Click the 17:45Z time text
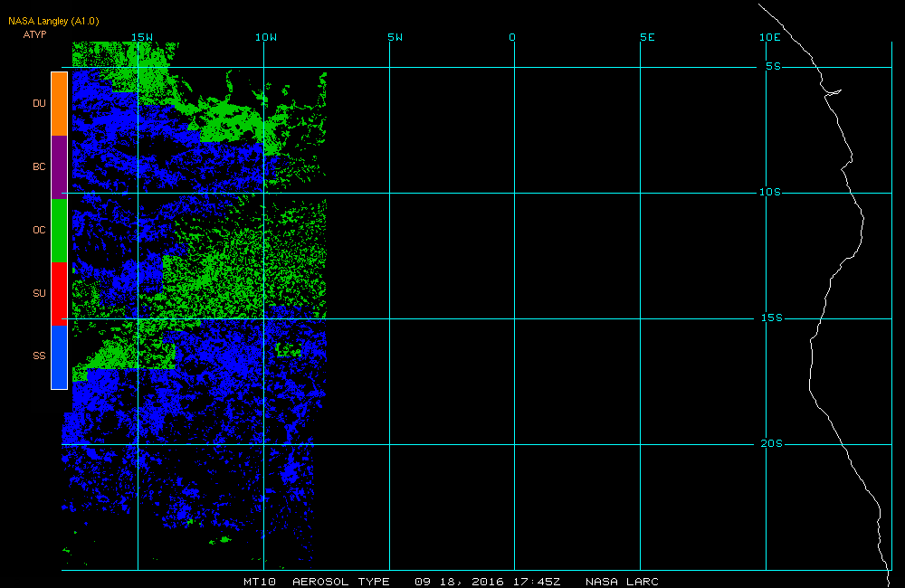Screen dimensions: 905x588 [537, 582]
